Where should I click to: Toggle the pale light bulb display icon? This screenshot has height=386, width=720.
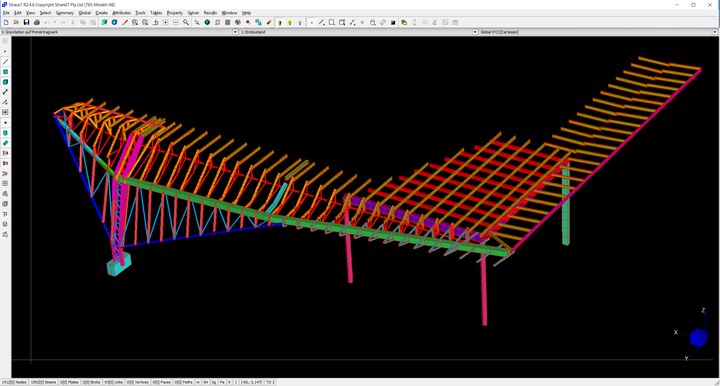point(300,22)
